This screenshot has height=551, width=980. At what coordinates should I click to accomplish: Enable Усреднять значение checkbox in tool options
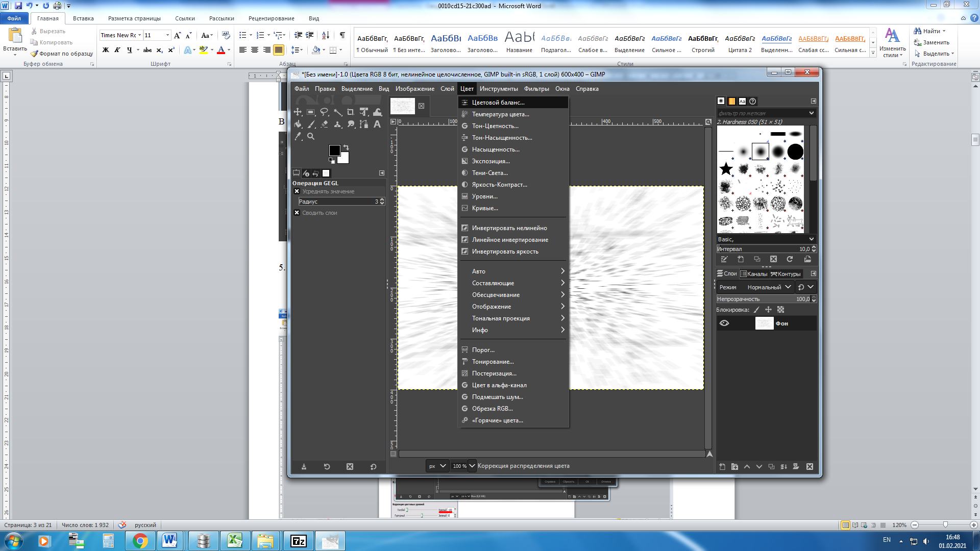tap(297, 191)
